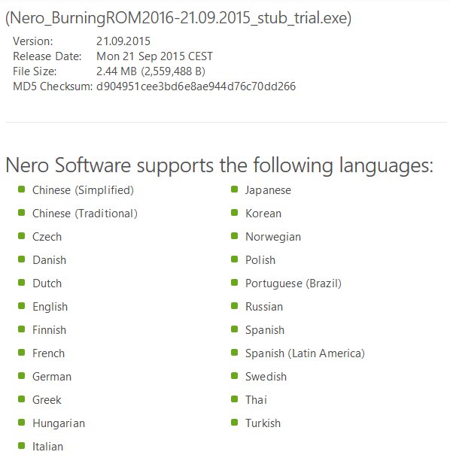This screenshot has height=476, width=450.
Task: Click Portuguese (Brazil) in the language list
Action: point(293,283)
